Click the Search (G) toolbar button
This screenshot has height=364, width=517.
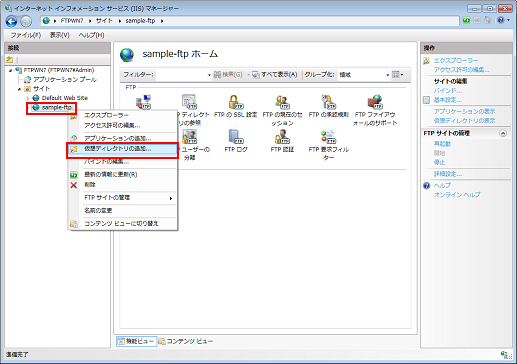(x=228, y=75)
